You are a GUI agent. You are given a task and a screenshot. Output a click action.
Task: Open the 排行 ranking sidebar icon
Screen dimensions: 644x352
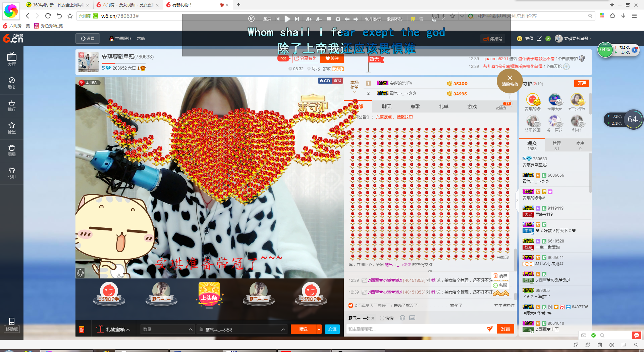(x=12, y=105)
